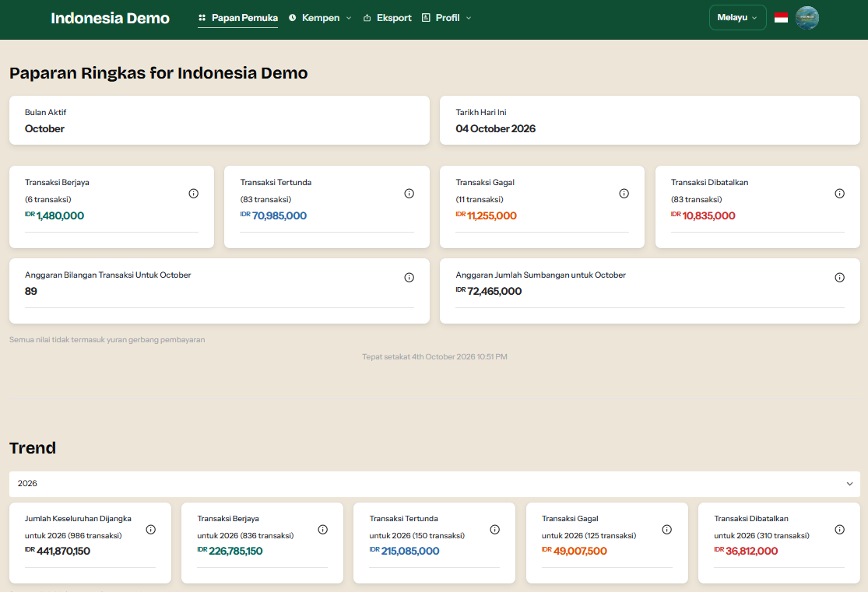Click pending amount IDR 70,985,000
Screen dimensions: 868x592
(273, 215)
